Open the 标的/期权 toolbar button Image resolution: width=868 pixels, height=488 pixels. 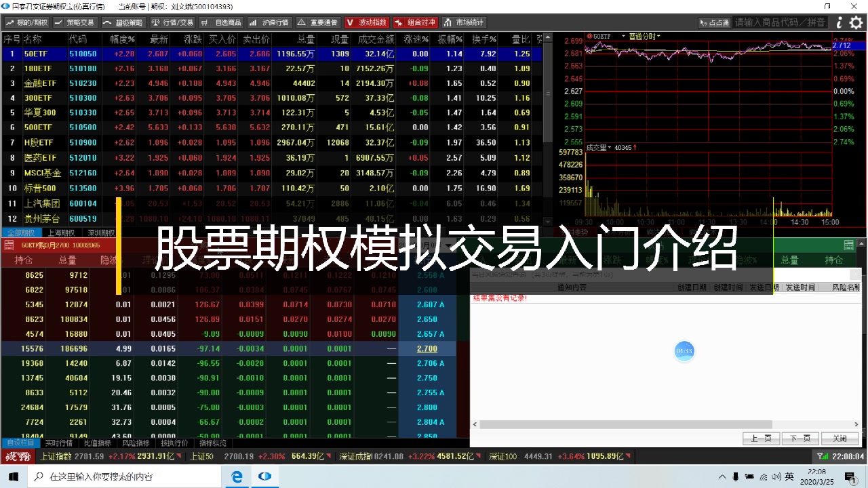(26, 22)
